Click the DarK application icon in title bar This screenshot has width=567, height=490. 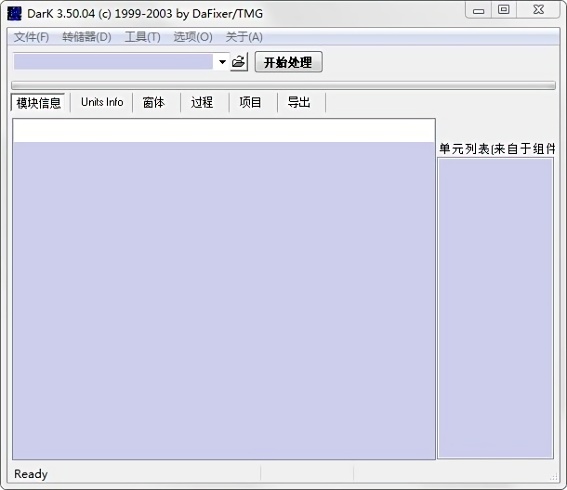[x=14, y=13]
